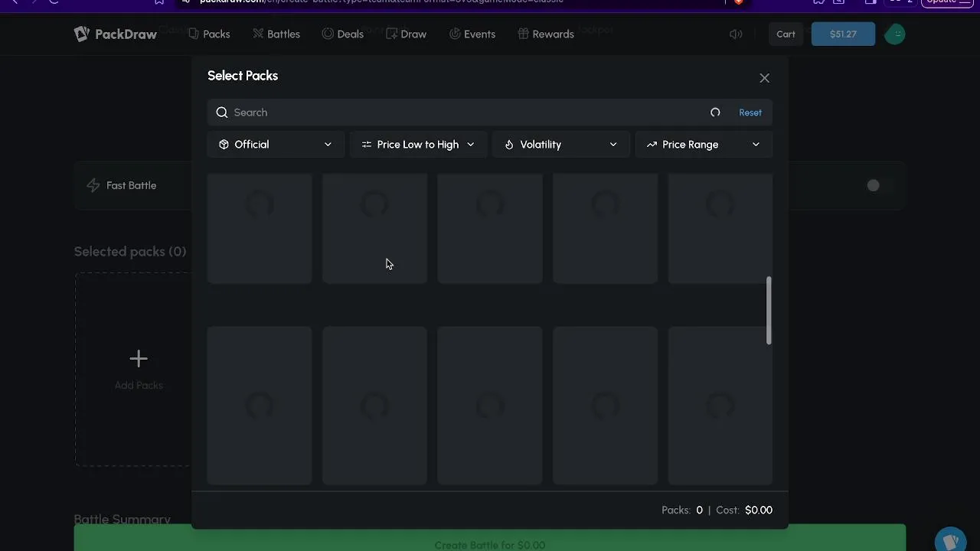Open the chat widget icon
This screenshot has height=551, width=980.
[x=951, y=540]
